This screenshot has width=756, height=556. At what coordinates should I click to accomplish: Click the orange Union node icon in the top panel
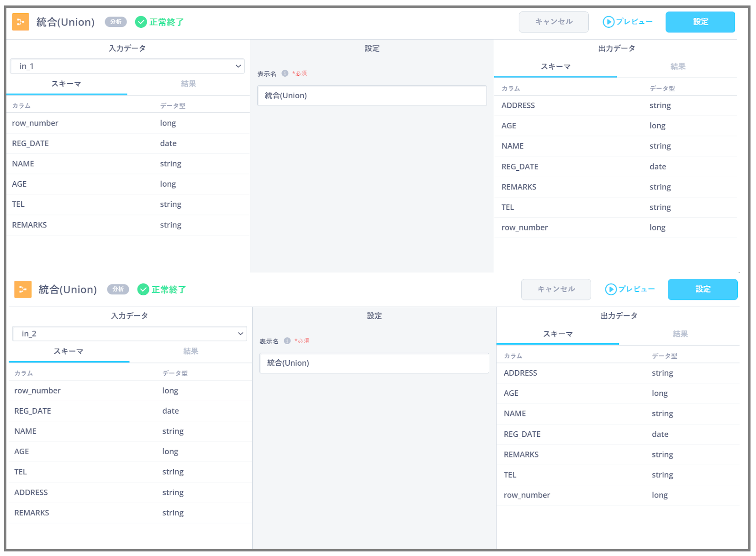click(x=21, y=22)
